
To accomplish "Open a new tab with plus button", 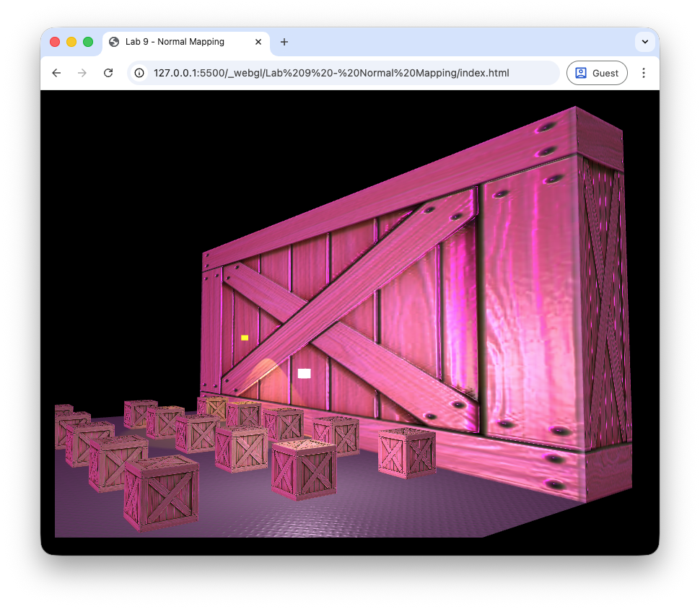I will coord(284,42).
